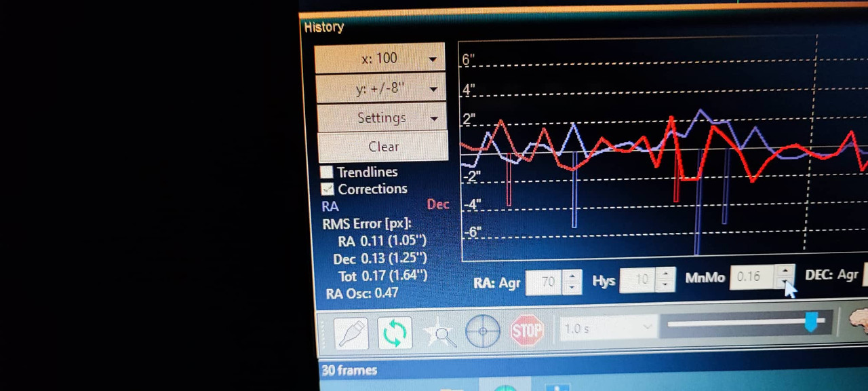The height and width of the screenshot is (391, 868).
Task: Click the Dec 0.13 (1.25") RMS value
Action: tap(380, 258)
